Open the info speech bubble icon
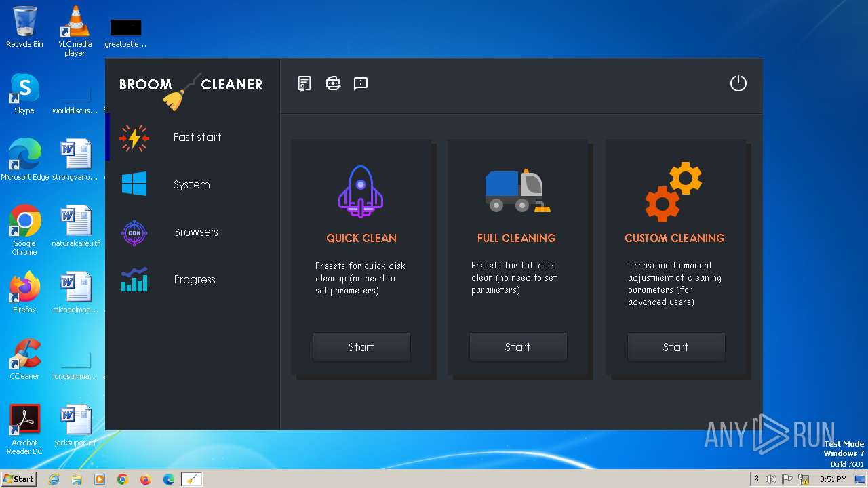This screenshot has width=868, height=488. click(x=361, y=83)
